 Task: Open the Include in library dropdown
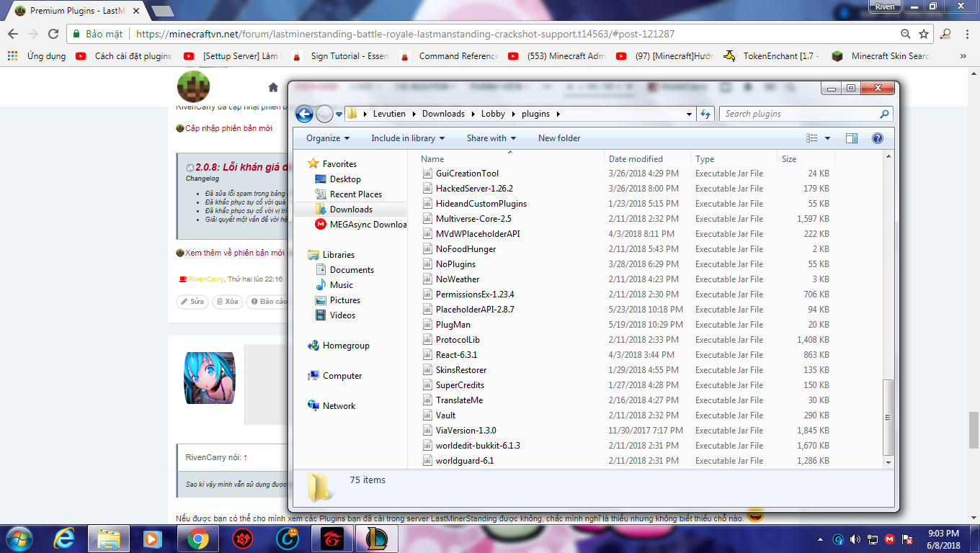pyautogui.click(x=408, y=138)
